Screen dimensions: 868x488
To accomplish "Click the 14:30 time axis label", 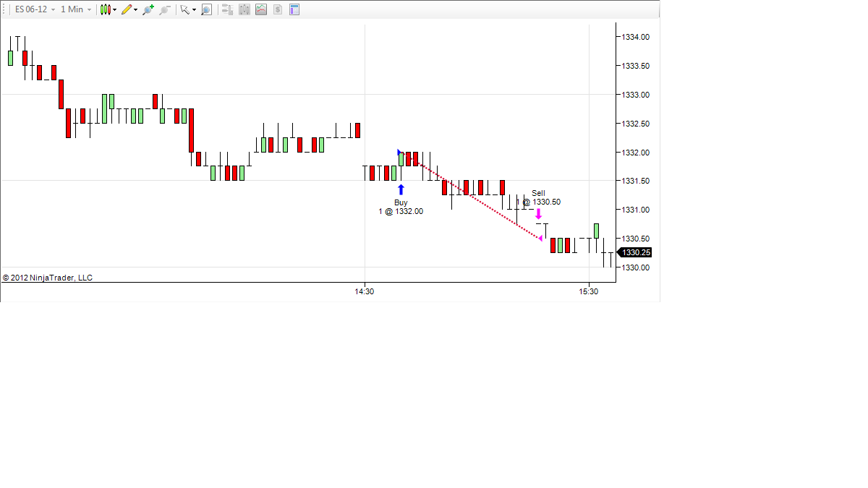I will [365, 292].
